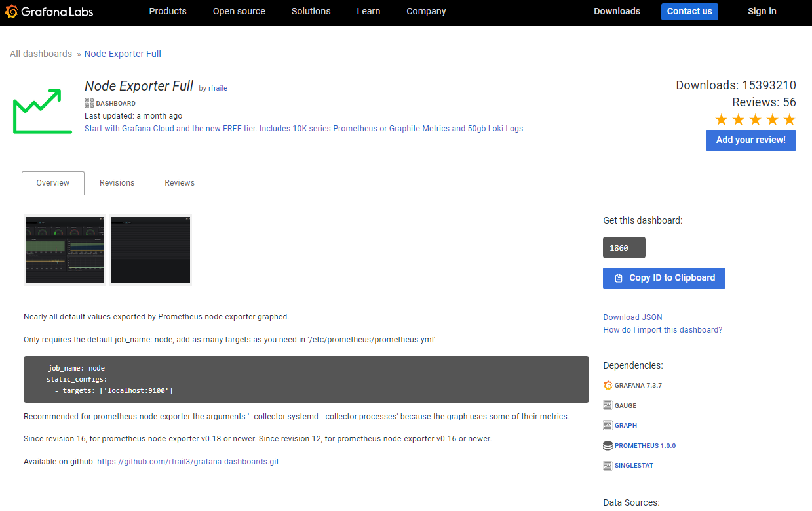Click the panel icon beside SINGLESTAT
The width and height of the screenshot is (812, 511).
pyautogui.click(x=608, y=465)
